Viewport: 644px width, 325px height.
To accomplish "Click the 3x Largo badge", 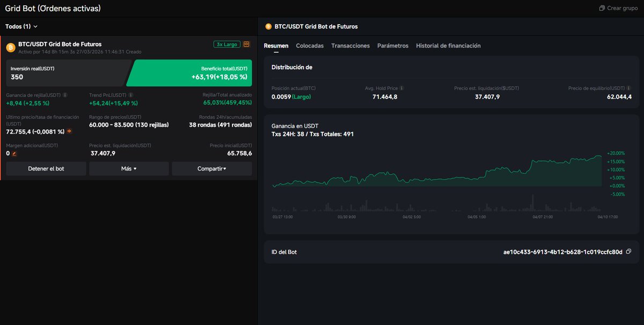I will [x=226, y=45].
